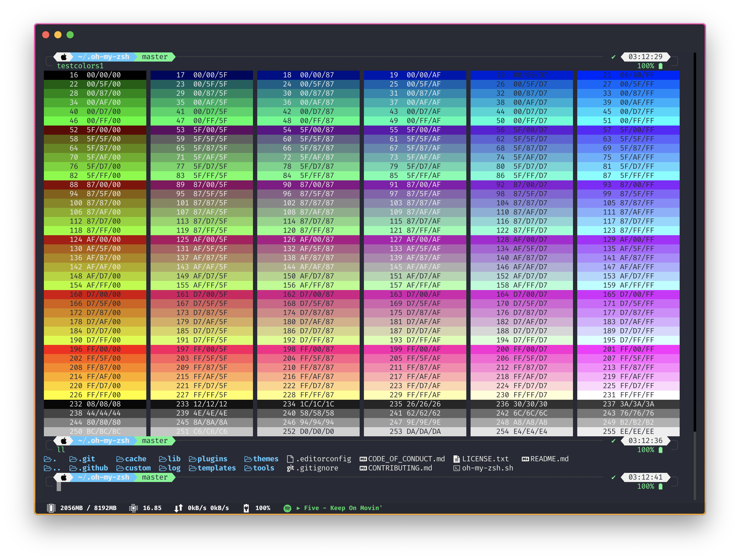This screenshot has height=560, width=740.
Task: Click the plugins folder name
Action: (x=212, y=459)
